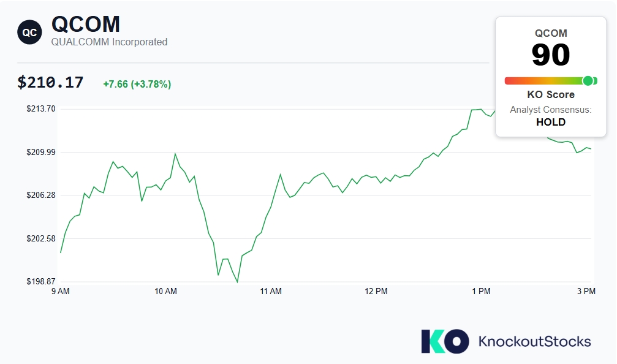Click the KO Score number 90
Viewport: 617px width, 364px height.
click(550, 55)
